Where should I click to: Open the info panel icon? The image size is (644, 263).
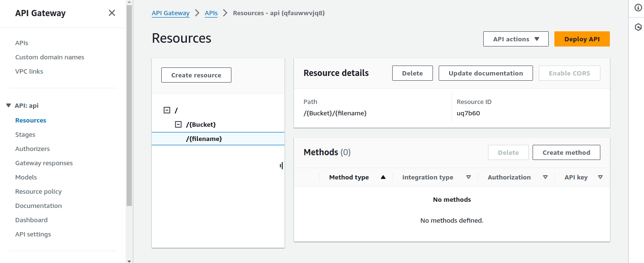[638, 8]
